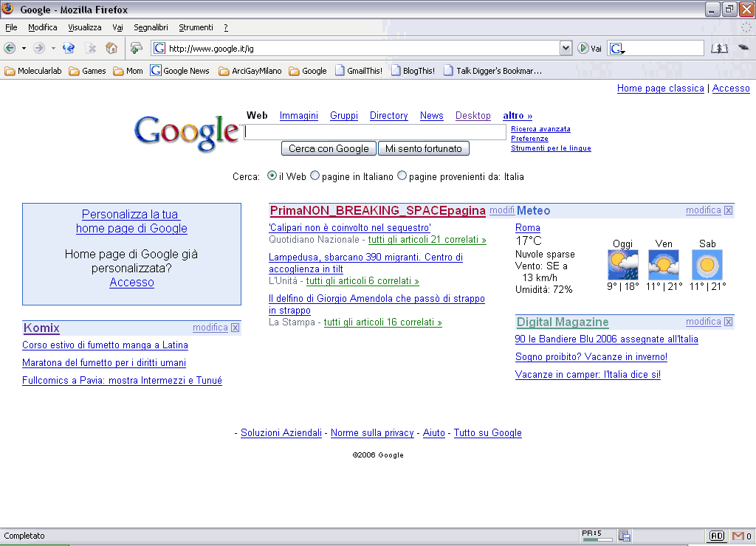Click the new tab toolbar icon
Screen dimensions: 756x546
tap(137, 48)
